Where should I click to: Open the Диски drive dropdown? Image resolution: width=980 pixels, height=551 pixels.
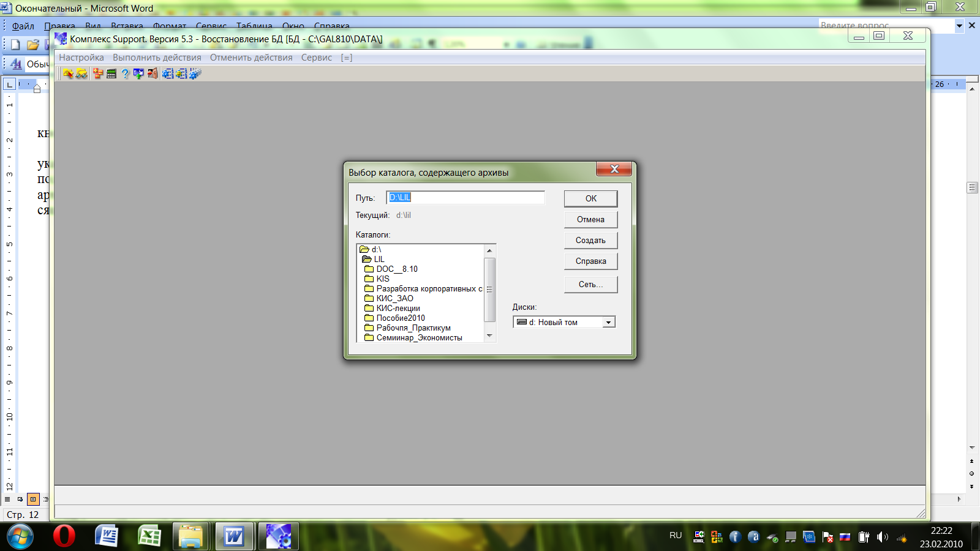click(608, 322)
